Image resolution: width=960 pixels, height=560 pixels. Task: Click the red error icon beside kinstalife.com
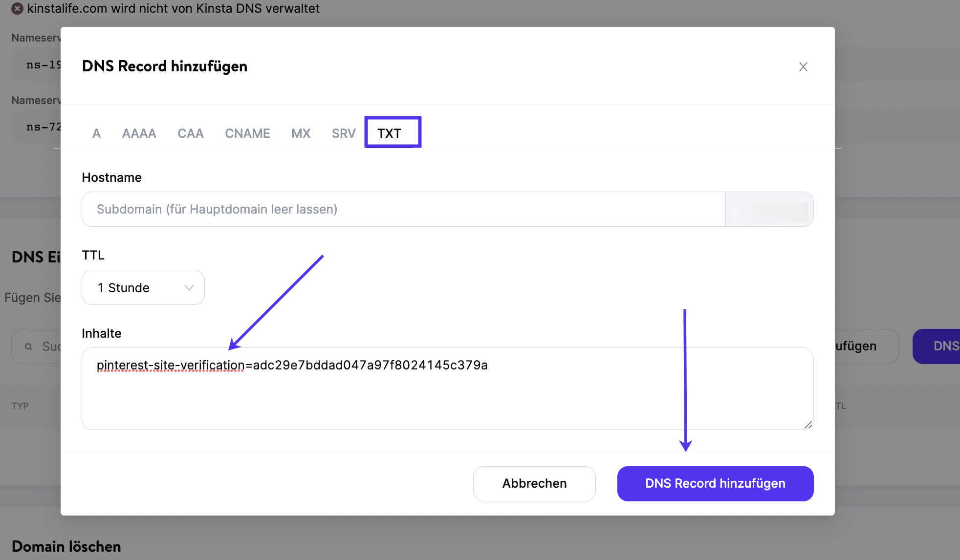click(x=17, y=9)
